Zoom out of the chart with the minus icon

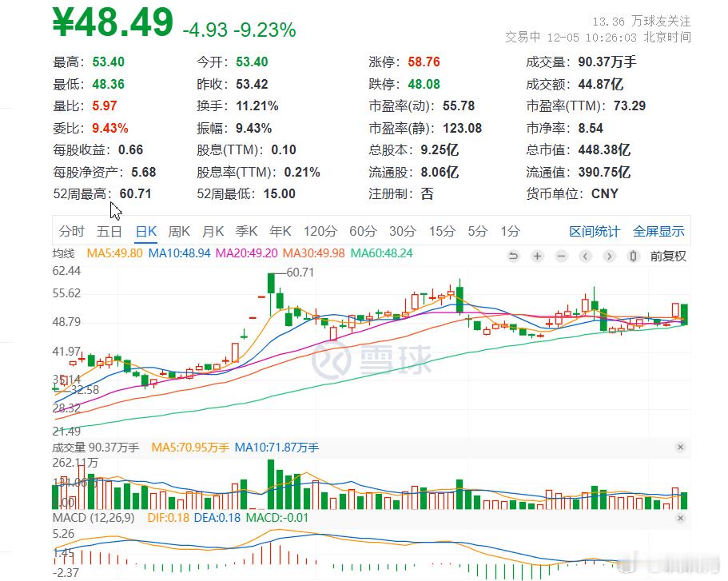click(x=561, y=256)
